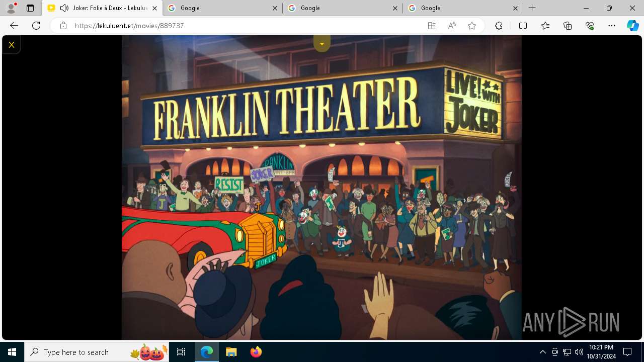The height and width of the screenshot is (362, 644).
Task: Close the first Google tab
Action: [275, 8]
